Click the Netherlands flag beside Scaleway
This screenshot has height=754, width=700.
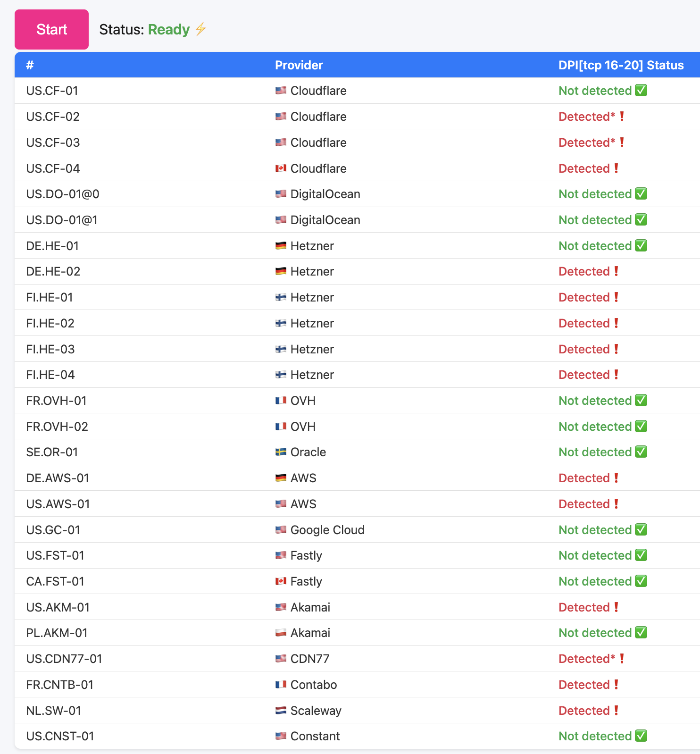click(281, 711)
